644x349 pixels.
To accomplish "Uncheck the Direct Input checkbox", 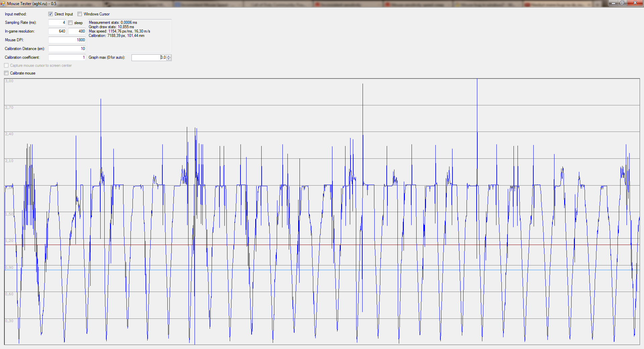I will click(51, 14).
